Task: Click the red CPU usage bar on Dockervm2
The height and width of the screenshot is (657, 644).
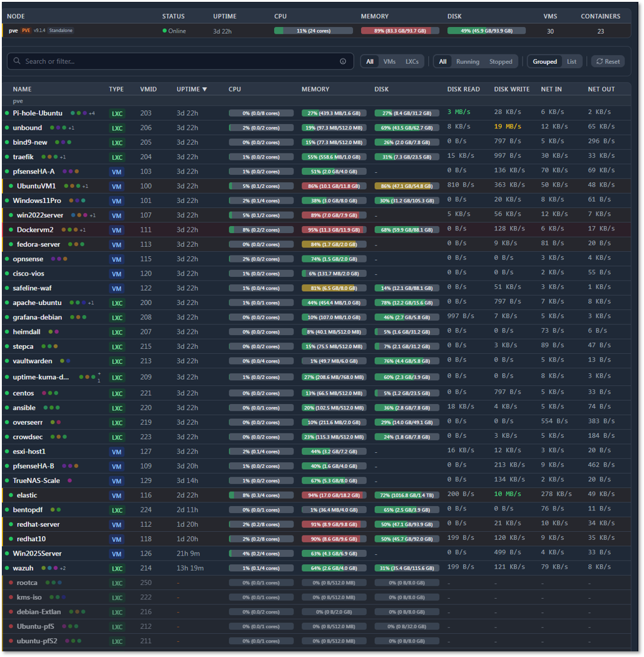Action: coord(261,229)
